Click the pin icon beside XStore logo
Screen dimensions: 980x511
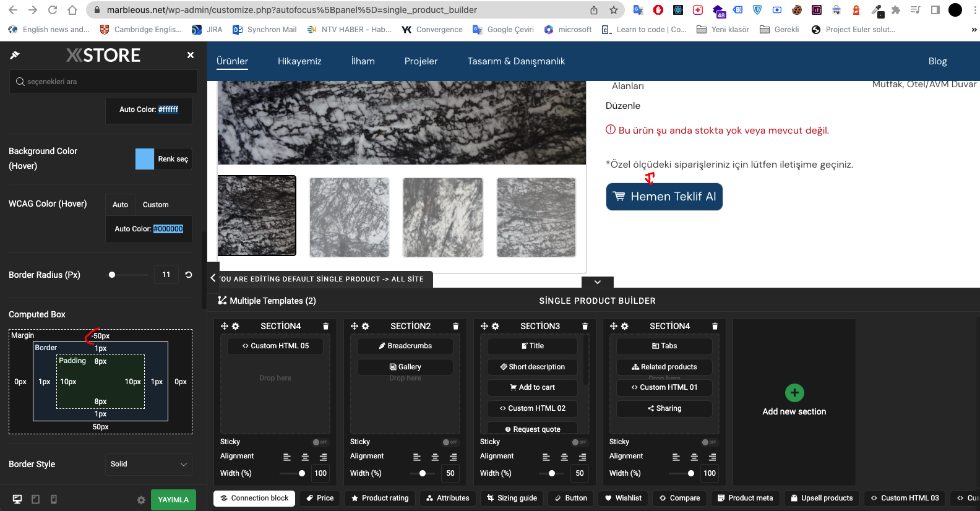pos(15,55)
